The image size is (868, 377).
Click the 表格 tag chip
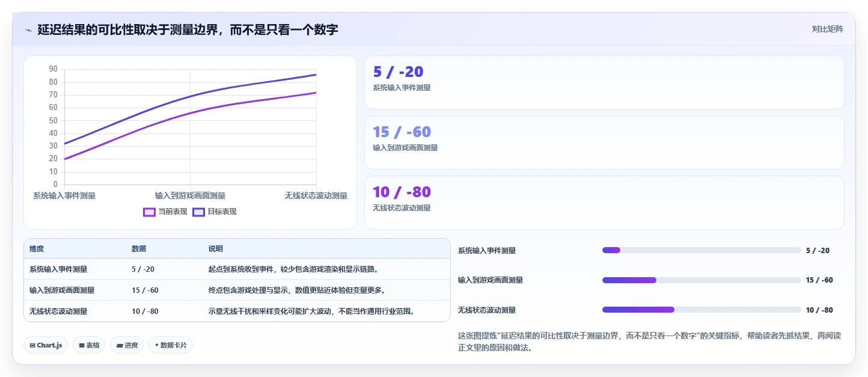point(89,345)
